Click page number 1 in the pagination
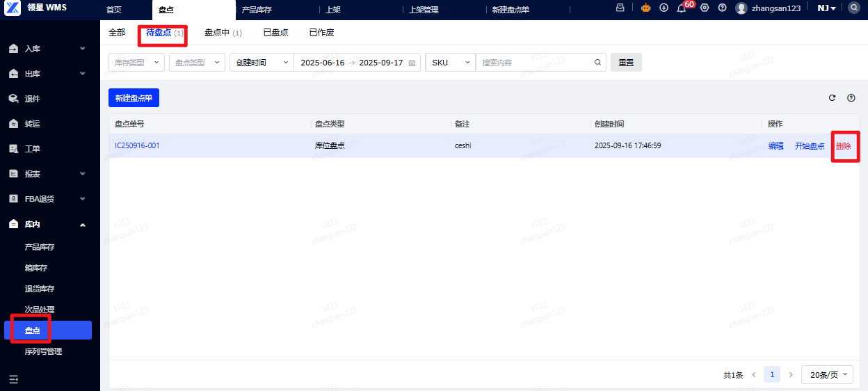This screenshot has height=391, width=868. tap(772, 374)
